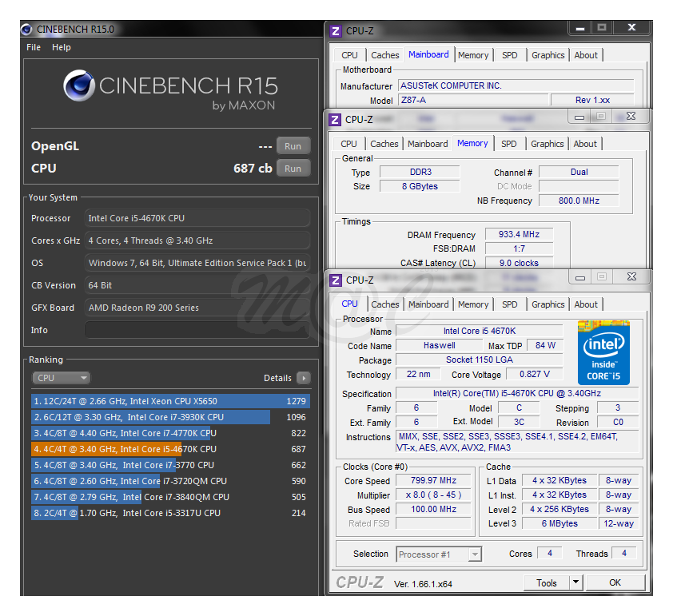Click OK to close CPU-Z
The image size is (673, 616).
point(615,582)
